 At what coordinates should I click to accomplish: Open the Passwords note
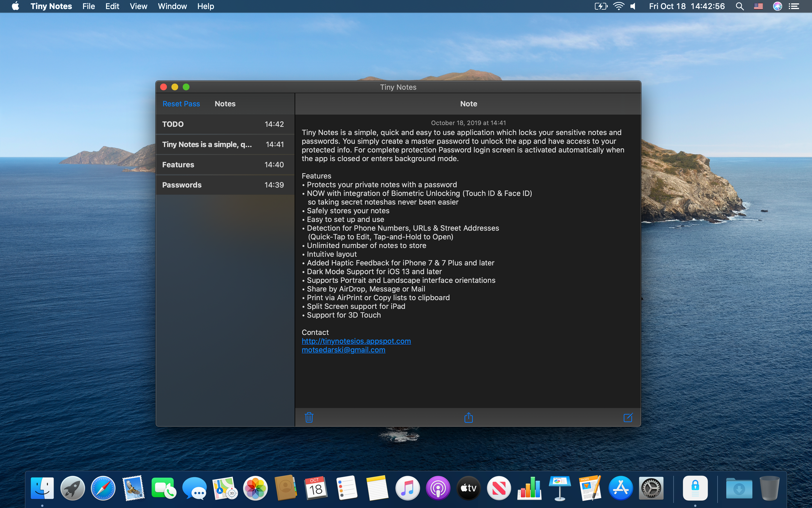pyautogui.click(x=225, y=185)
